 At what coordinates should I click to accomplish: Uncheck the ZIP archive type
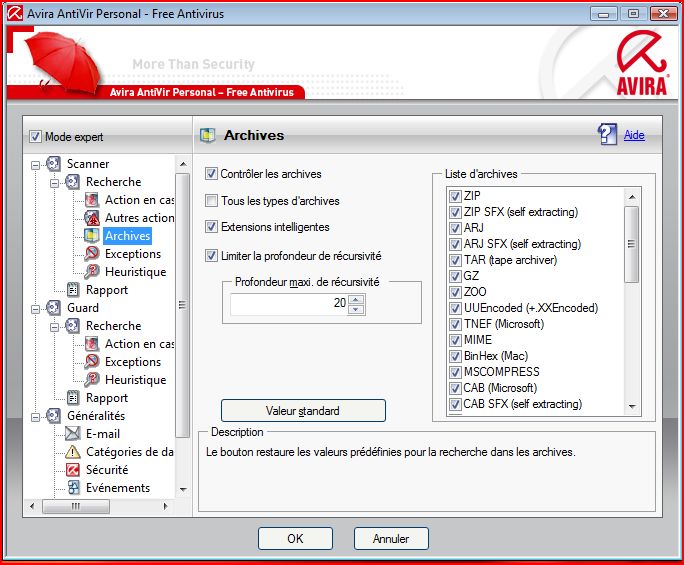coord(455,196)
